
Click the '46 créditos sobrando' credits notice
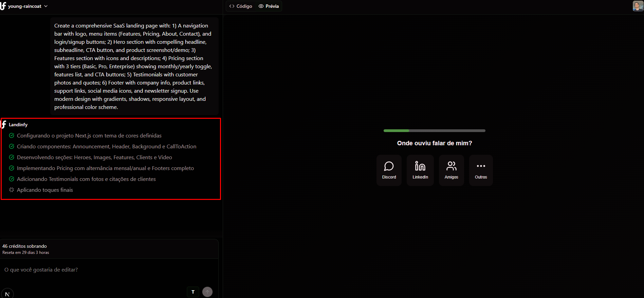click(x=24, y=246)
